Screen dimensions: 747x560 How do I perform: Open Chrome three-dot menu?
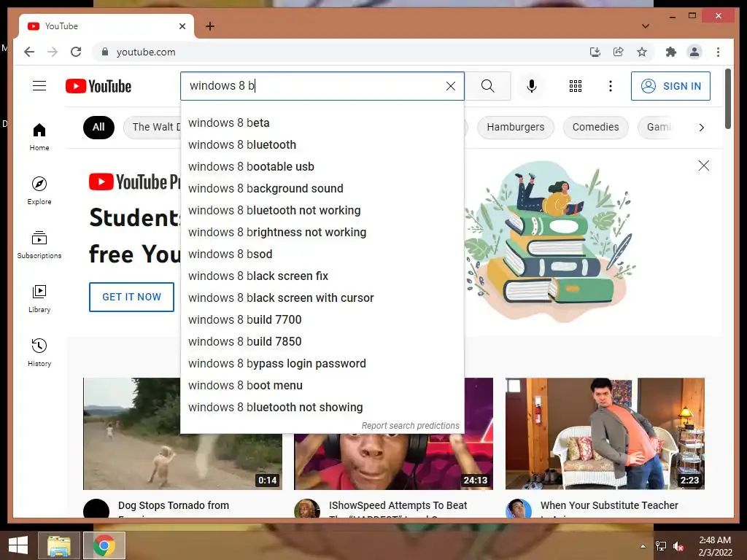[718, 52]
